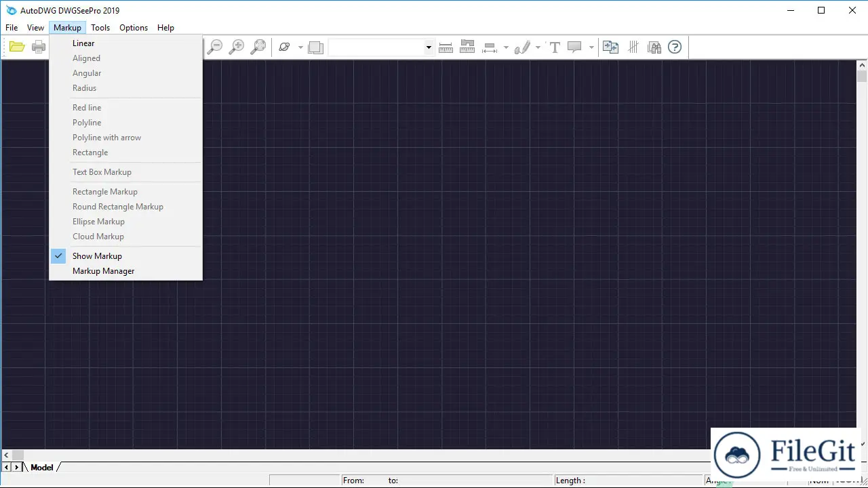The width and height of the screenshot is (868, 488).
Task: Choose plain Rectangle menu entry
Action: [125, 152]
